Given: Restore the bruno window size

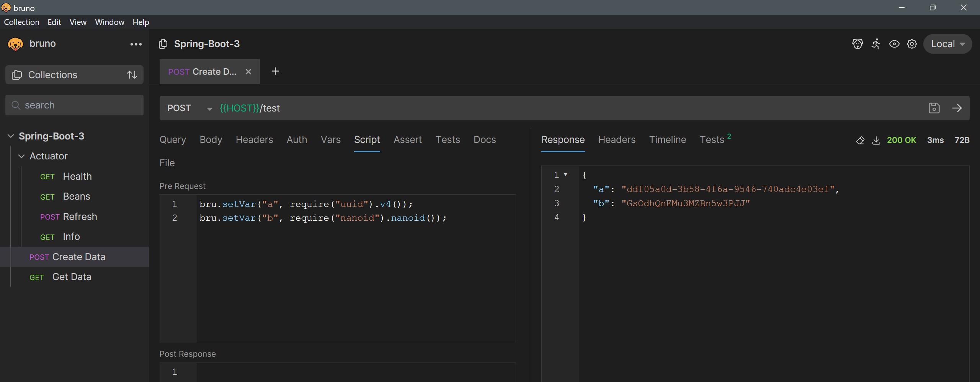Looking at the screenshot, I should click(x=933, y=8).
